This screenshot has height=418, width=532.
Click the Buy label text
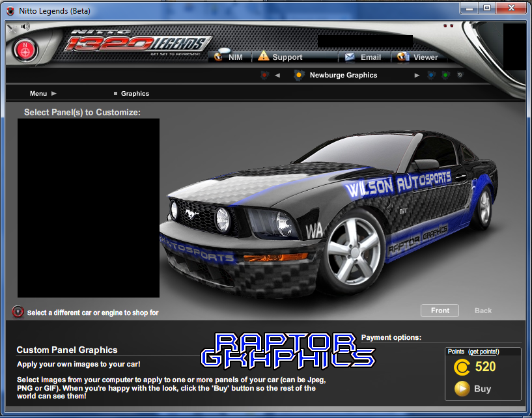[483, 389]
